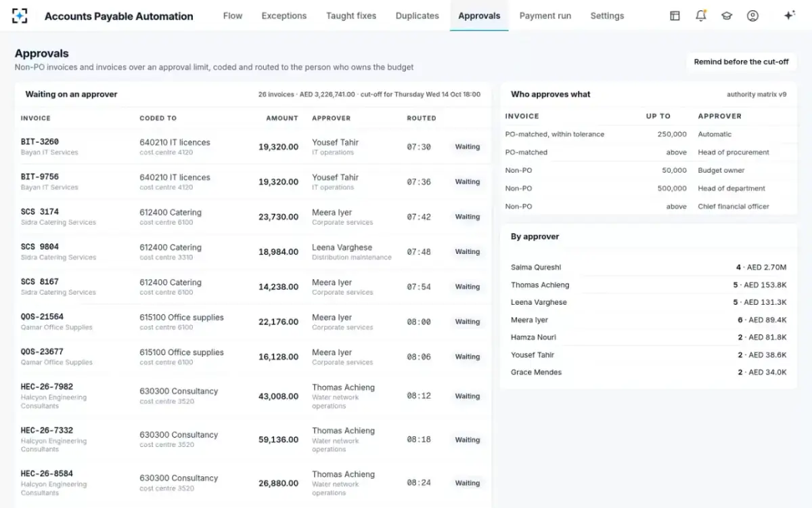Open the Settings tab

click(x=607, y=16)
